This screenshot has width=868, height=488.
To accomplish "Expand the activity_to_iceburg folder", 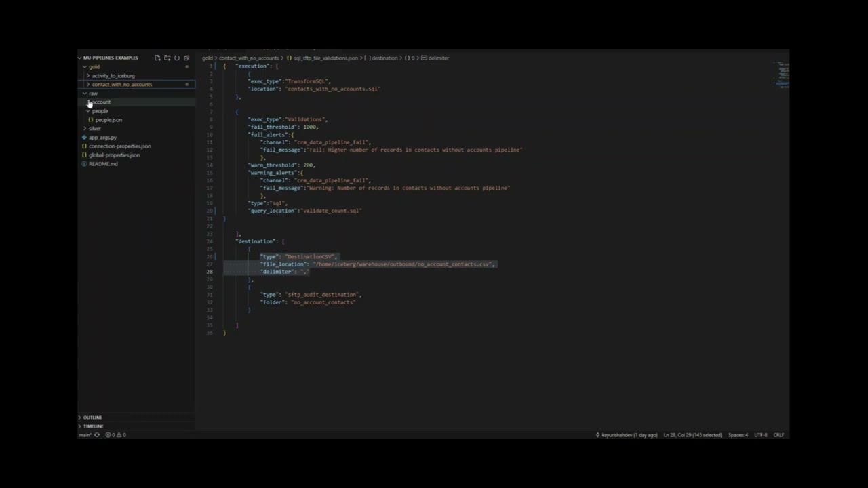I will point(113,76).
